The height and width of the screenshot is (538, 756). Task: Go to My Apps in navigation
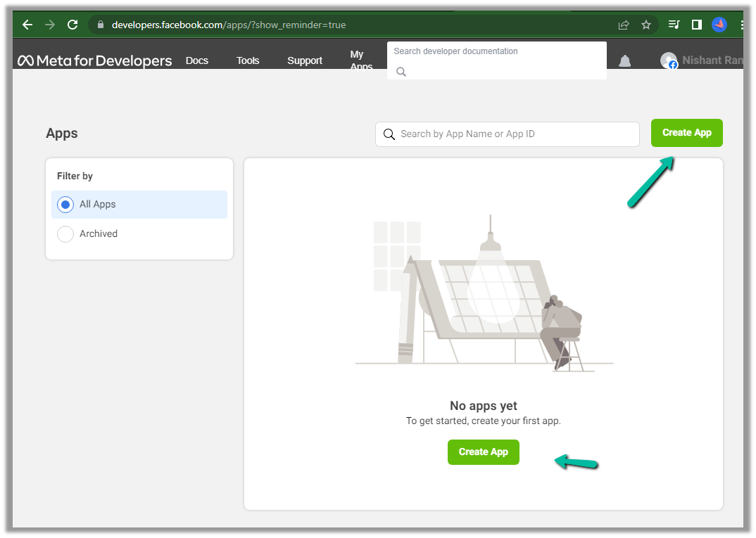(x=360, y=60)
